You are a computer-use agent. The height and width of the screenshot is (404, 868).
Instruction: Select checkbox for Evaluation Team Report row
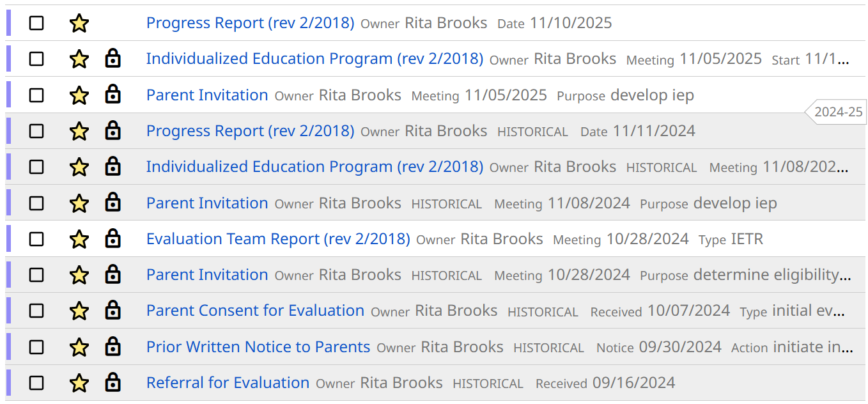[x=36, y=239]
